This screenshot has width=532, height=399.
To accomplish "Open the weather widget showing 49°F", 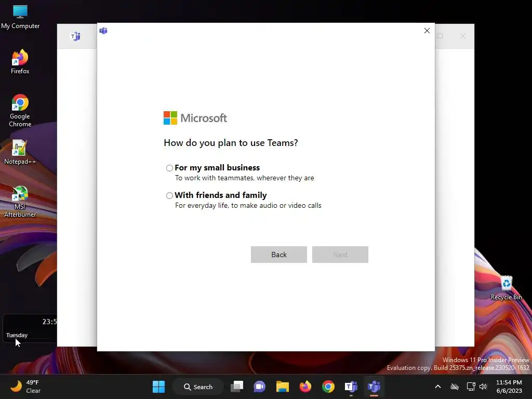I will tap(25, 387).
